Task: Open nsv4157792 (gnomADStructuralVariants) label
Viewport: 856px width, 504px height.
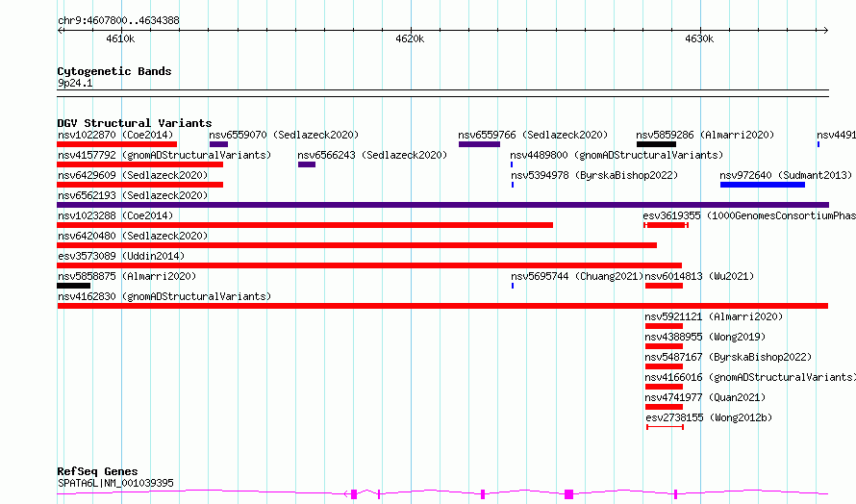Action: 164,155
